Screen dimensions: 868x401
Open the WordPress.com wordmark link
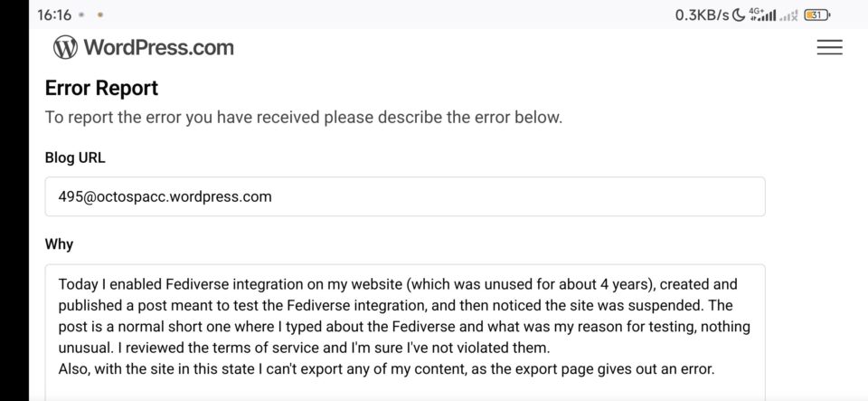pyautogui.click(x=159, y=47)
